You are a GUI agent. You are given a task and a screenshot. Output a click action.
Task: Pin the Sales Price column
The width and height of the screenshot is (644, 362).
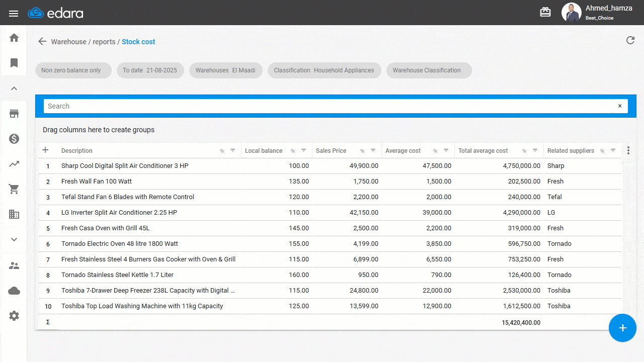(362, 151)
